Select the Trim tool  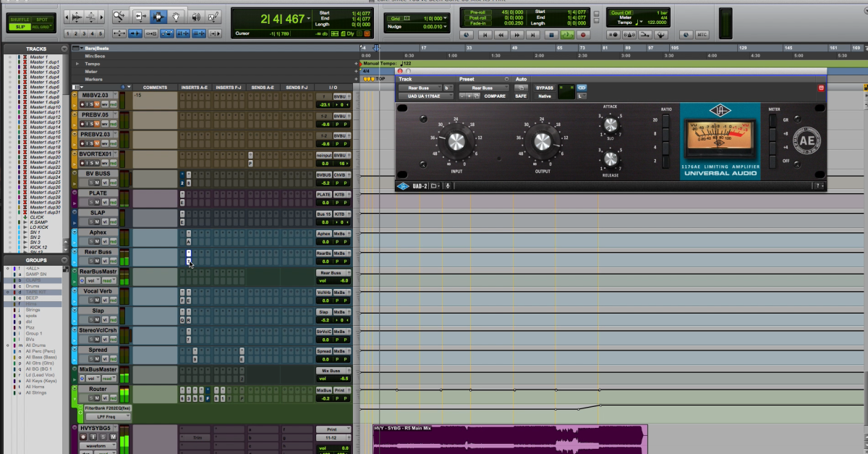point(142,16)
